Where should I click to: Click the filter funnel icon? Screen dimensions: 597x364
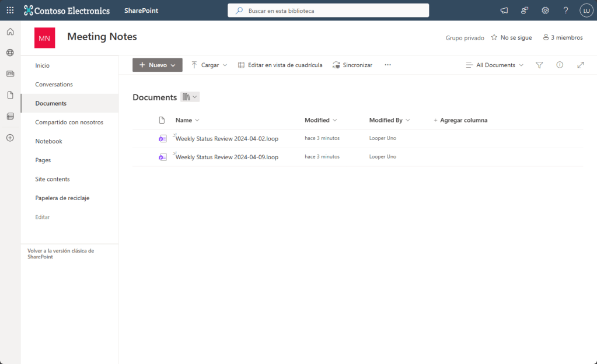point(539,65)
